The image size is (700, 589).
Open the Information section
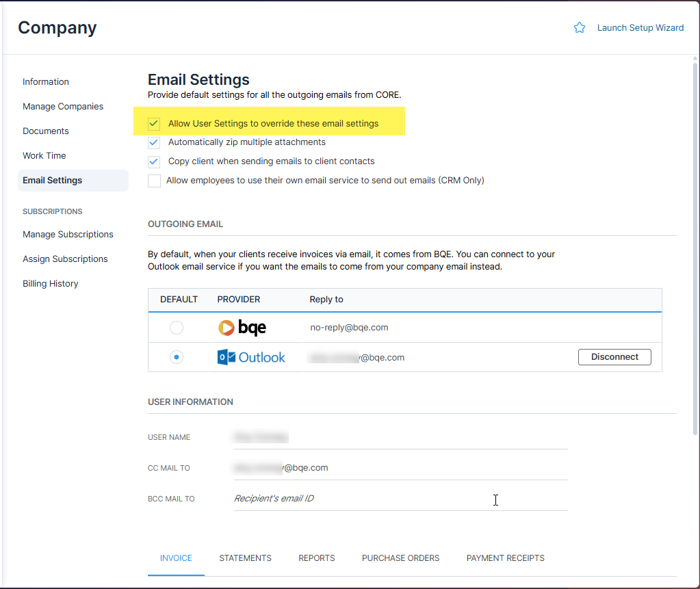point(46,81)
